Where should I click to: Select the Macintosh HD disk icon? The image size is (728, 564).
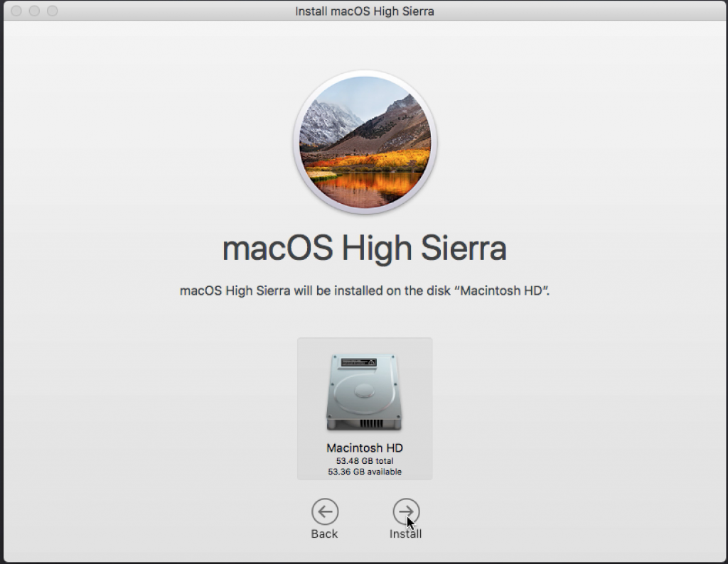tap(365, 393)
